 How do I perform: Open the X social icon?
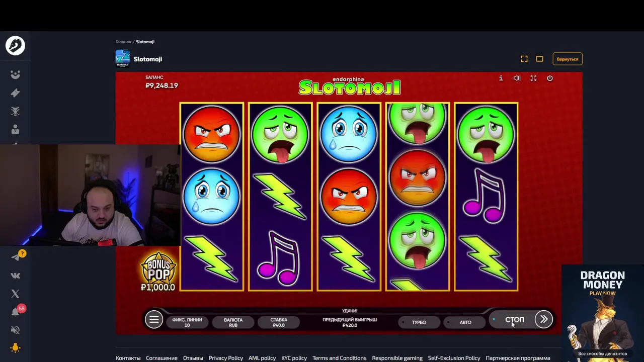tap(15, 294)
